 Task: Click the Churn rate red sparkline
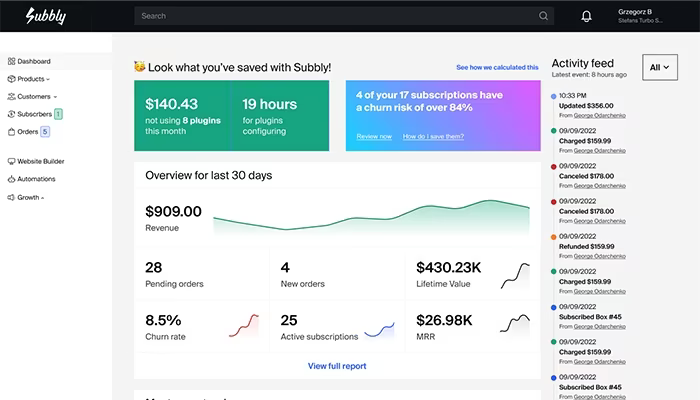[244, 325]
